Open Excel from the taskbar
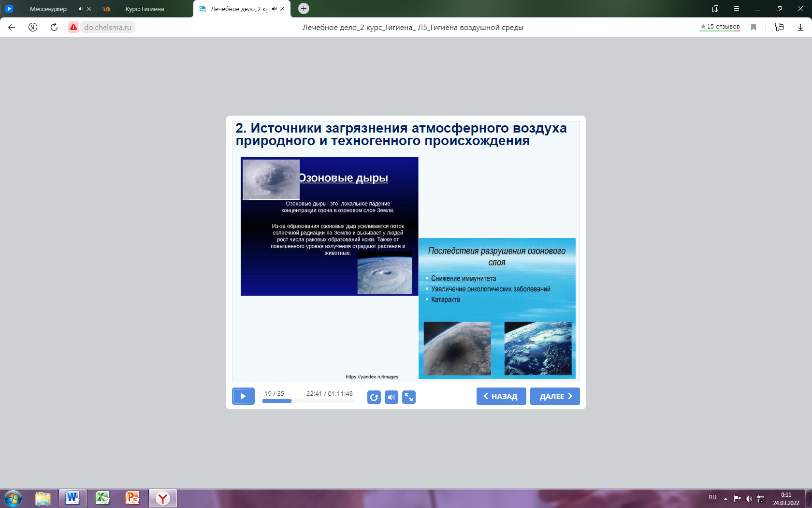The height and width of the screenshot is (508, 812). pyautogui.click(x=103, y=498)
